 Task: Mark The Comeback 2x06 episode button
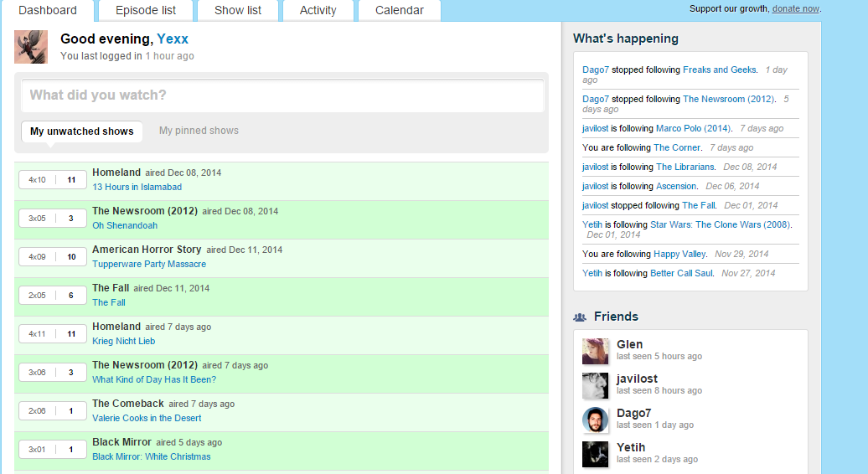37,411
